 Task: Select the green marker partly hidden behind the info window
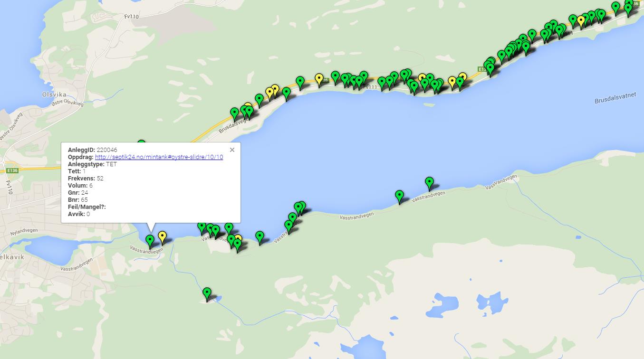141,142
